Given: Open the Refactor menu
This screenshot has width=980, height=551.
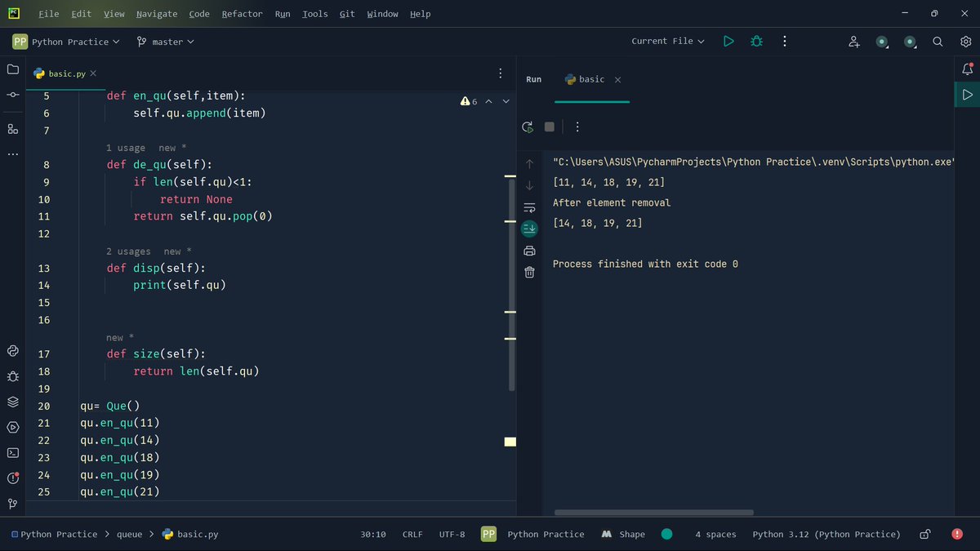Looking at the screenshot, I should point(242,14).
